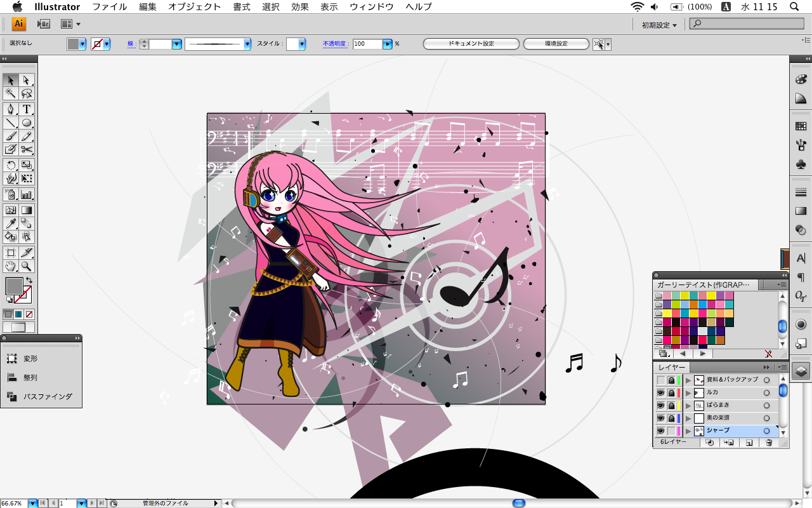The width and height of the screenshot is (812, 508).
Task: Pick the Scale tool
Action: pos(27,165)
